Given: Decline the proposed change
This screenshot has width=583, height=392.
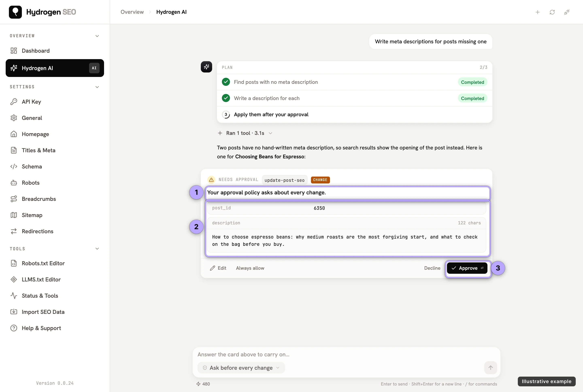Looking at the screenshot, I should (x=432, y=268).
